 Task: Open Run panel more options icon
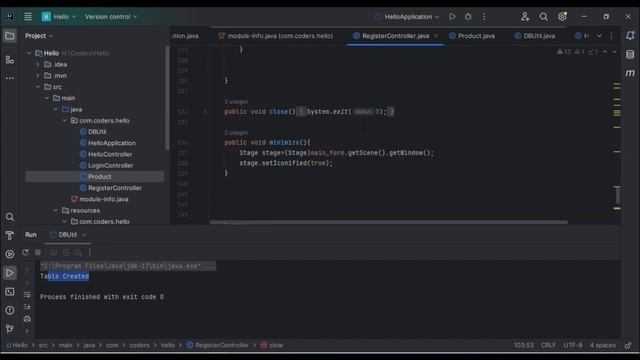coord(90,252)
